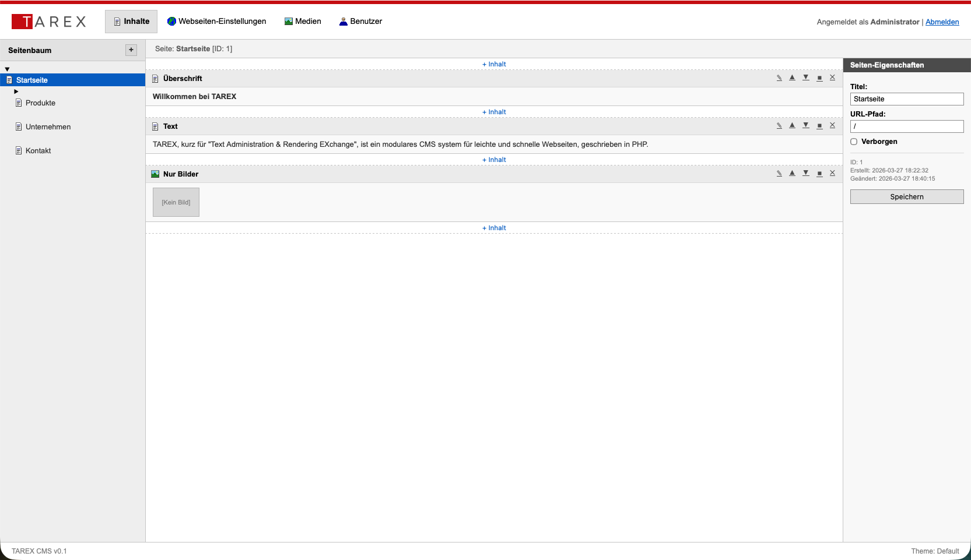Click the Abmelden link
This screenshot has height=560, width=971.
pos(942,22)
